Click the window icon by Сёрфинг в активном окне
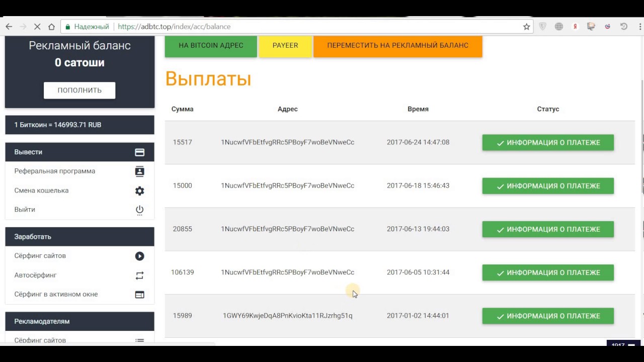 click(x=140, y=295)
